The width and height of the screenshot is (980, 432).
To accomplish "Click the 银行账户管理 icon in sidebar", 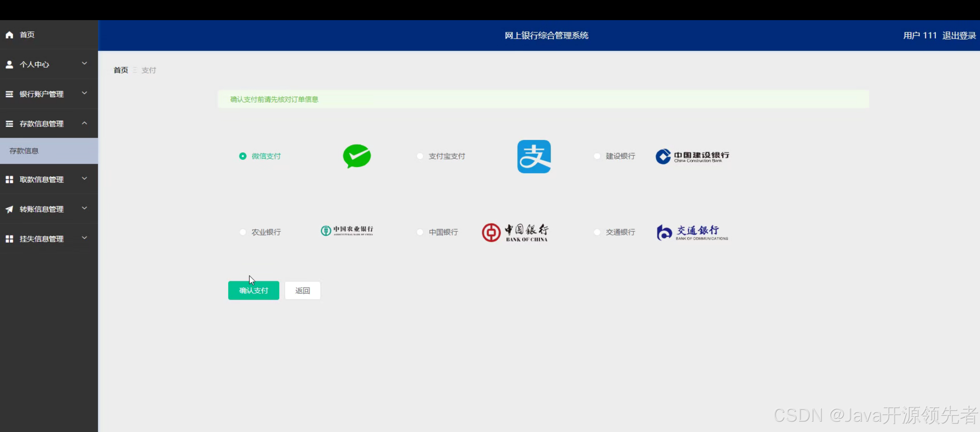I will pyautogui.click(x=9, y=94).
